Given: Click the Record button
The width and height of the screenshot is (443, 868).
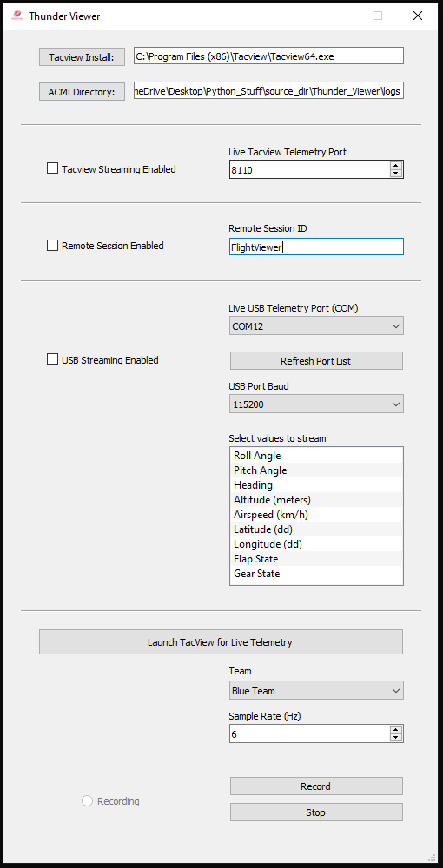Looking at the screenshot, I should (x=316, y=786).
